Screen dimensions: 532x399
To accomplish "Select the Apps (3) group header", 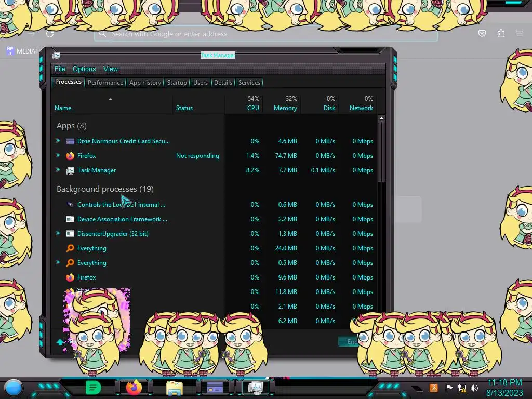I will pyautogui.click(x=72, y=126).
